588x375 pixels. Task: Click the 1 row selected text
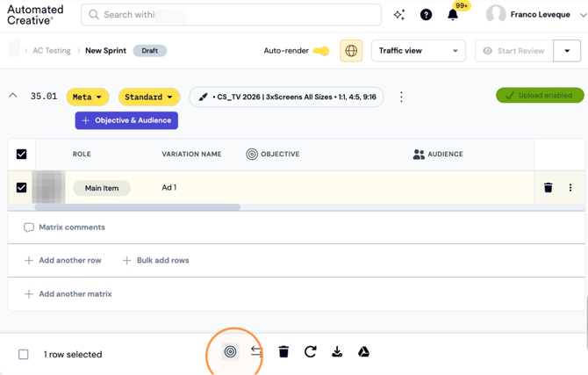click(73, 354)
